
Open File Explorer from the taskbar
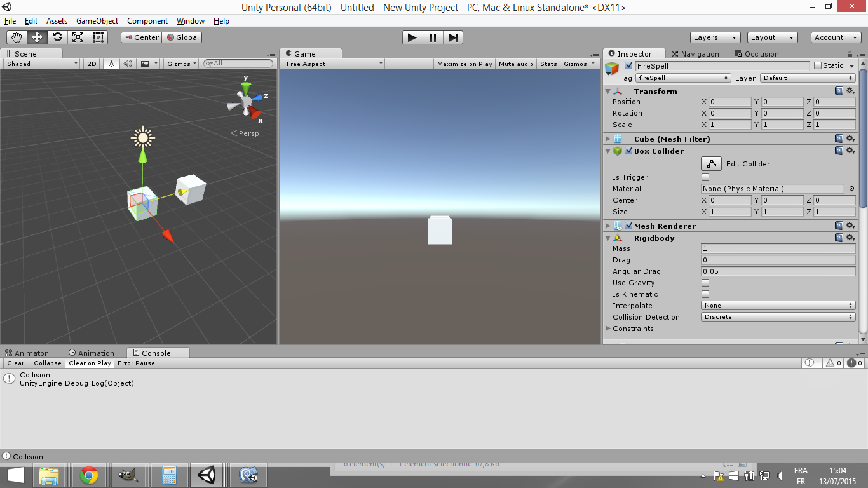(x=49, y=475)
